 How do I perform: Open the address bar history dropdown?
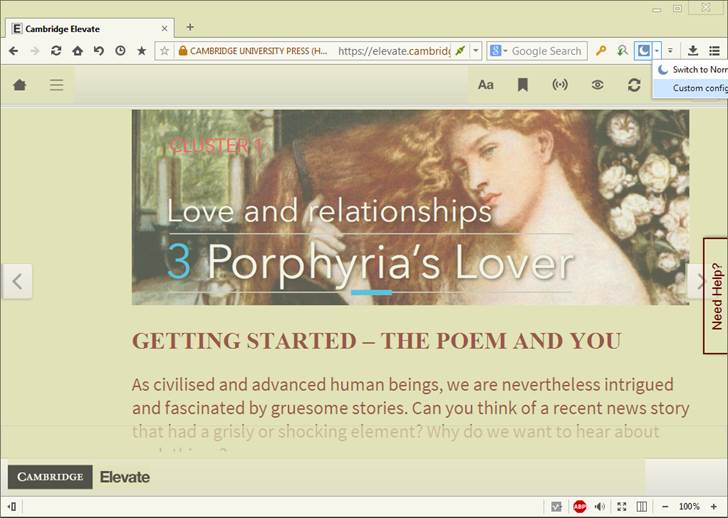point(476,51)
